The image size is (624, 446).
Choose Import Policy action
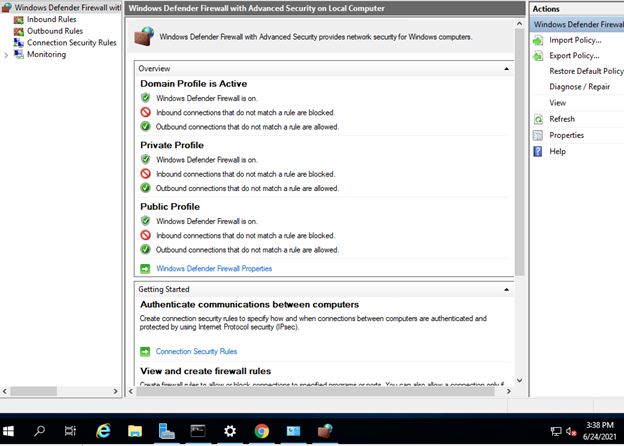575,40
